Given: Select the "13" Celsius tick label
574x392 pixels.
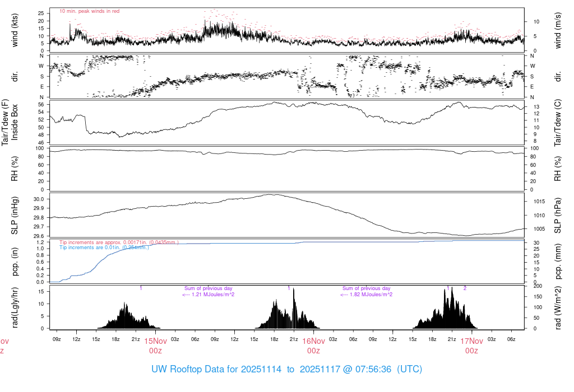Looking at the screenshot, I should click(536, 107).
